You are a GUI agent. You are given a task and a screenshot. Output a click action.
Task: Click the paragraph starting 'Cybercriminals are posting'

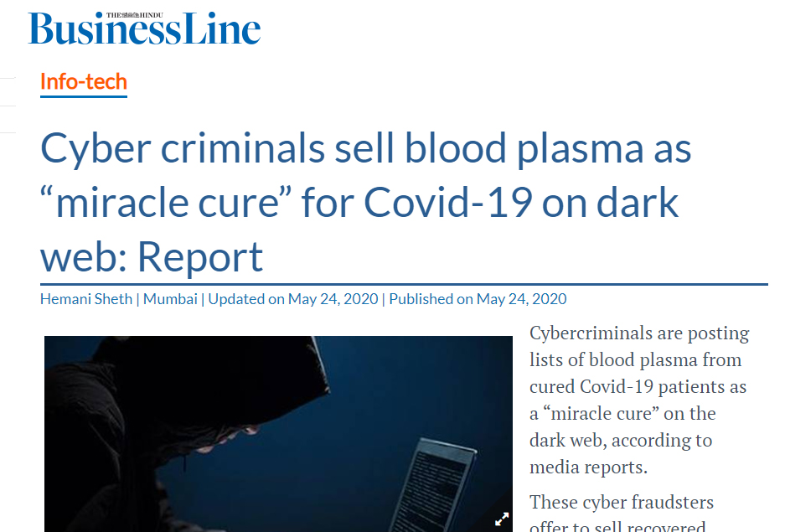(x=639, y=400)
